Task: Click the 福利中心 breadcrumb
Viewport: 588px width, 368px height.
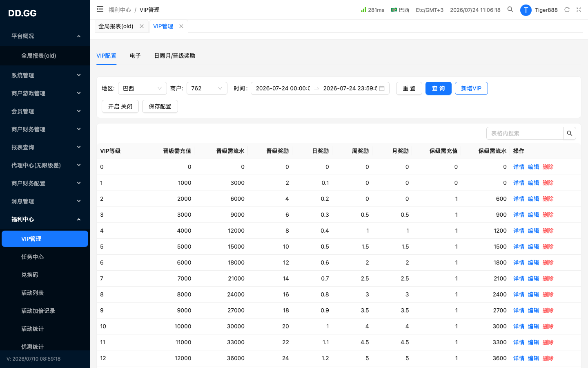Action: tap(120, 10)
